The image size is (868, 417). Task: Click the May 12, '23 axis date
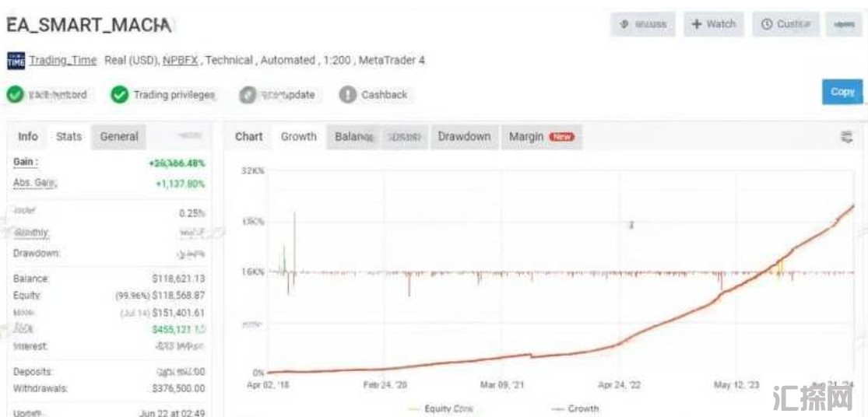[737, 385]
